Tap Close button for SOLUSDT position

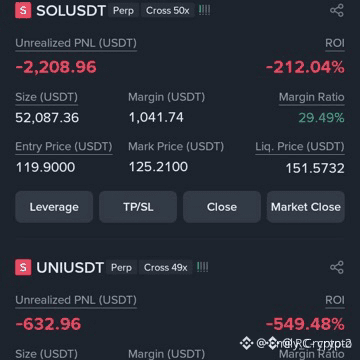(222, 207)
